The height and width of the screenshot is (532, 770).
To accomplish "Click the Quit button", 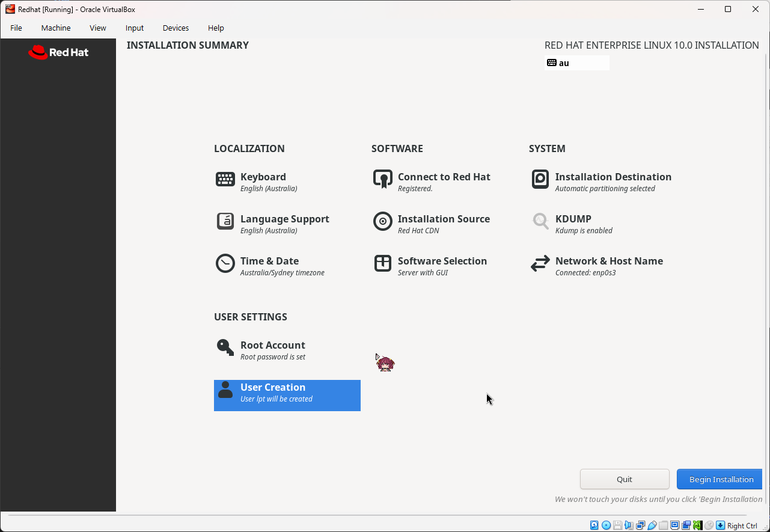I will 625,479.
